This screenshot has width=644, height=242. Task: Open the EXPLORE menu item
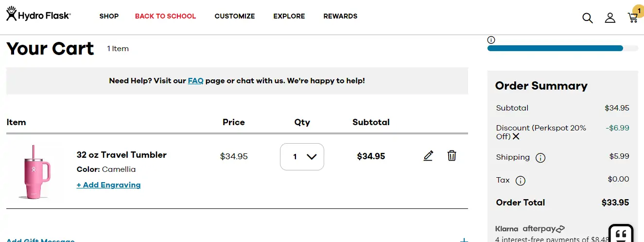pos(289,16)
